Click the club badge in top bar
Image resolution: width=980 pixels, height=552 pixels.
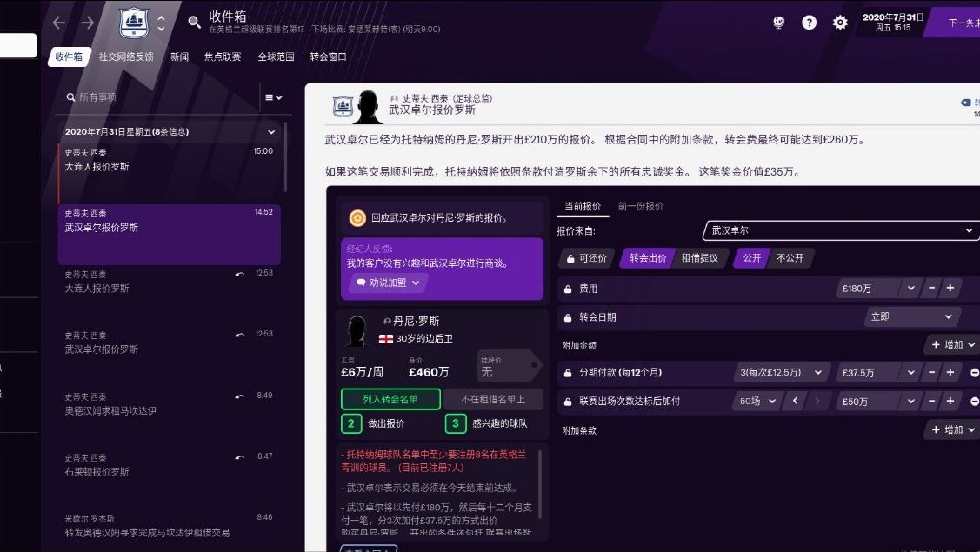[x=134, y=23]
